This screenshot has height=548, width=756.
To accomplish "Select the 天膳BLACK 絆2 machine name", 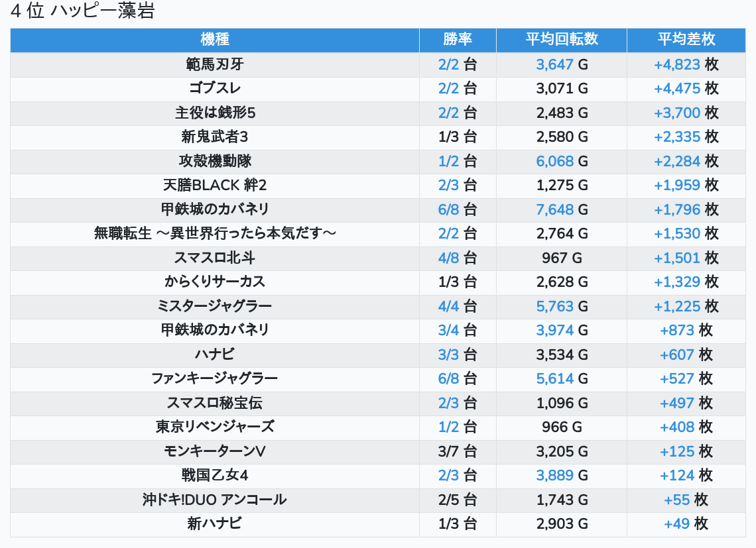I will pos(214,186).
